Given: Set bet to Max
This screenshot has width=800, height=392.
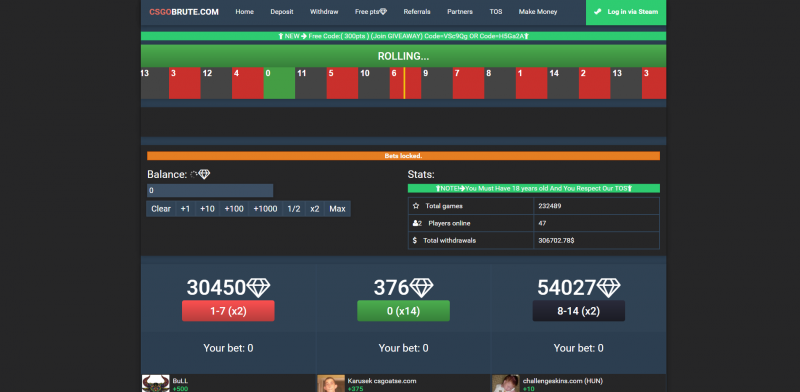Looking at the screenshot, I should (337, 209).
